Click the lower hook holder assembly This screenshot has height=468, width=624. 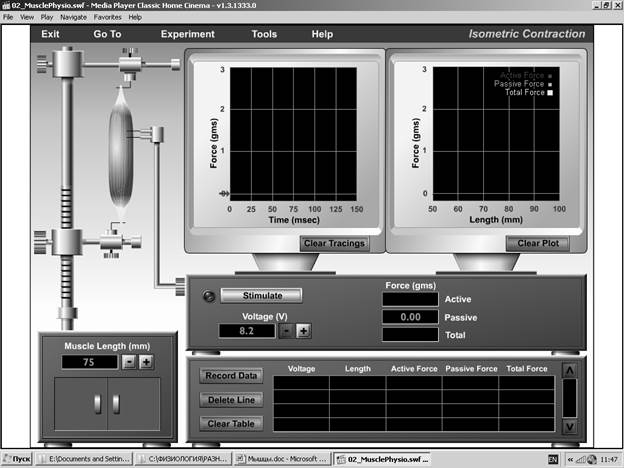(x=112, y=240)
